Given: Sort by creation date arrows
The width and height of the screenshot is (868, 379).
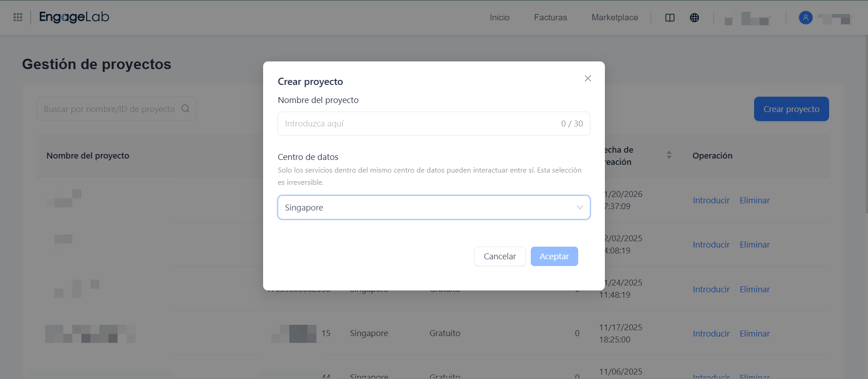Looking at the screenshot, I should pyautogui.click(x=669, y=155).
